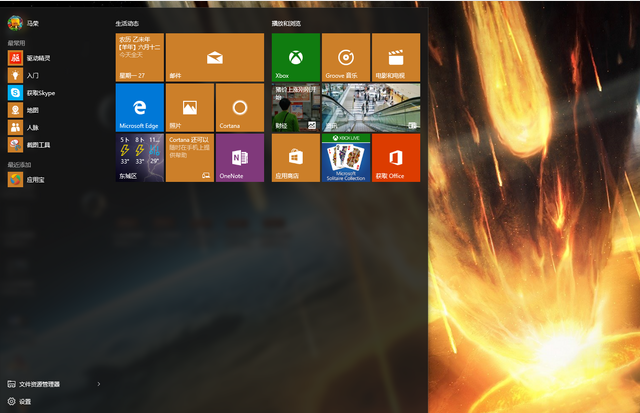Open the Cortana circle tile
Image resolution: width=640 pixels, height=413 pixels.
(240, 107)
